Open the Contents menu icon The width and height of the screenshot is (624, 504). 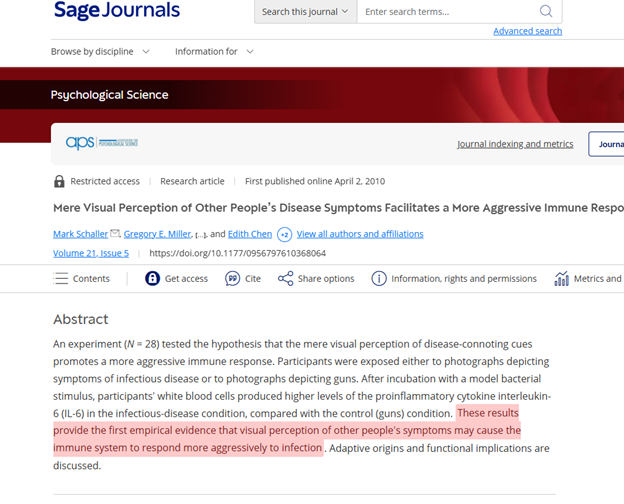[x=61, y=279]
